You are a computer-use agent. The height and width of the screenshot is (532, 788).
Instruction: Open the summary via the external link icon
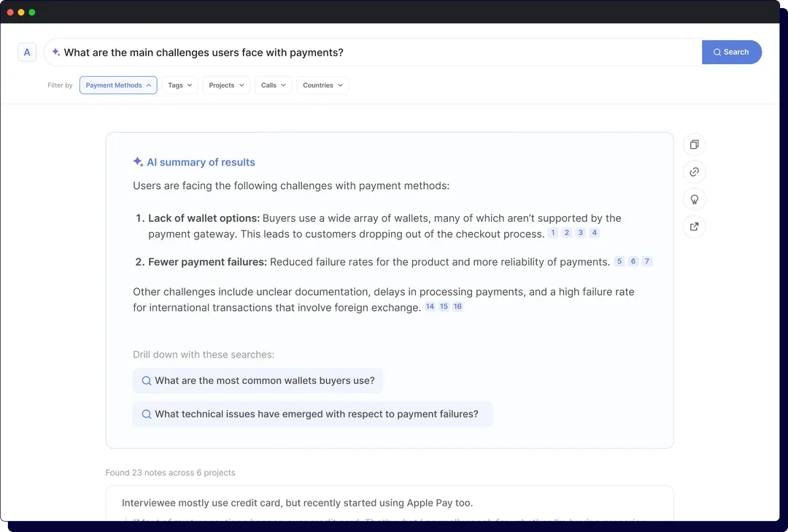click(x=694, y=226)
